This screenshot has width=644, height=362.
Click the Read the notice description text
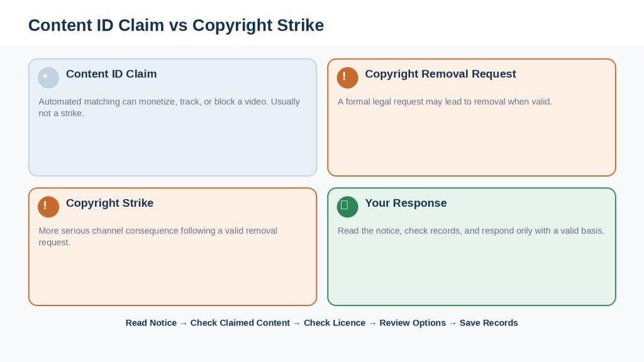coord(471,231)
